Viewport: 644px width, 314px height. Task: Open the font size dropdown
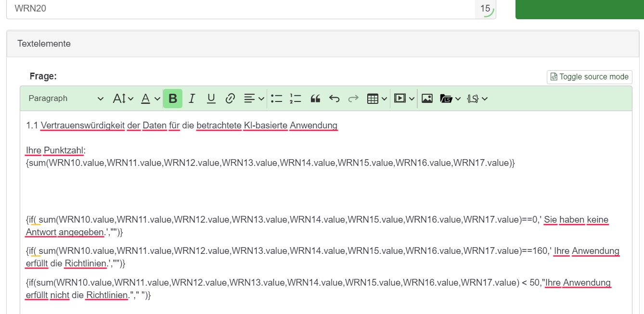coord(123,99)
